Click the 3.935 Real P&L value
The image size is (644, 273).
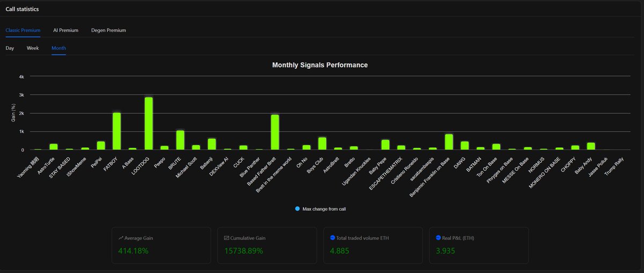(x=446, y=251)
